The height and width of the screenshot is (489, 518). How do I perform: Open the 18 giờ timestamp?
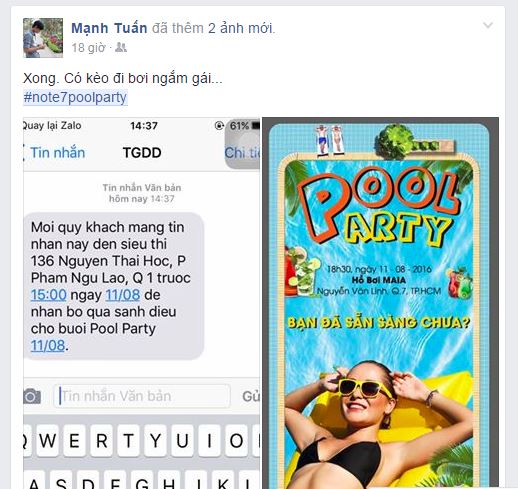(x=88, y=48)
